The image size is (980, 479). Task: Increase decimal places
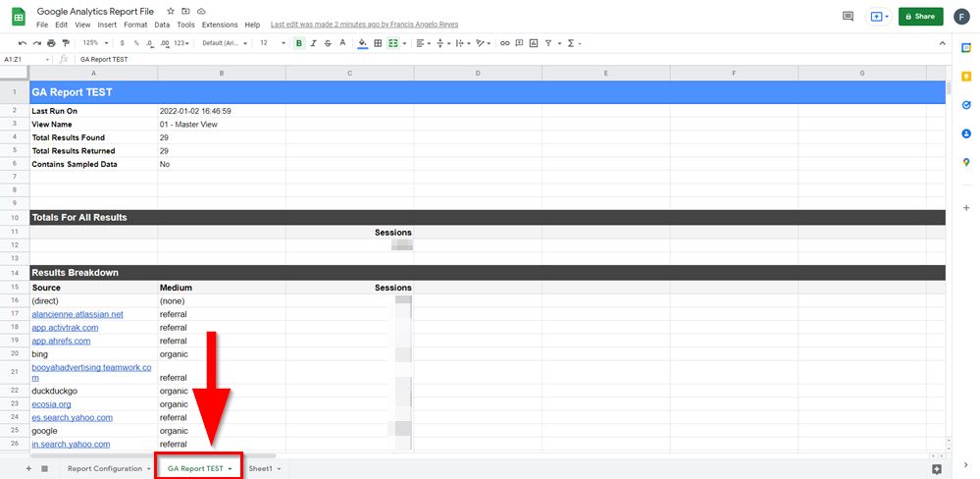click(165, 43)
